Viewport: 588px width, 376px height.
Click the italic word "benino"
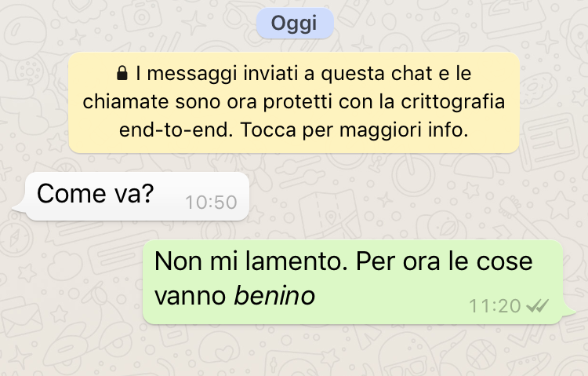click(274, 296)
